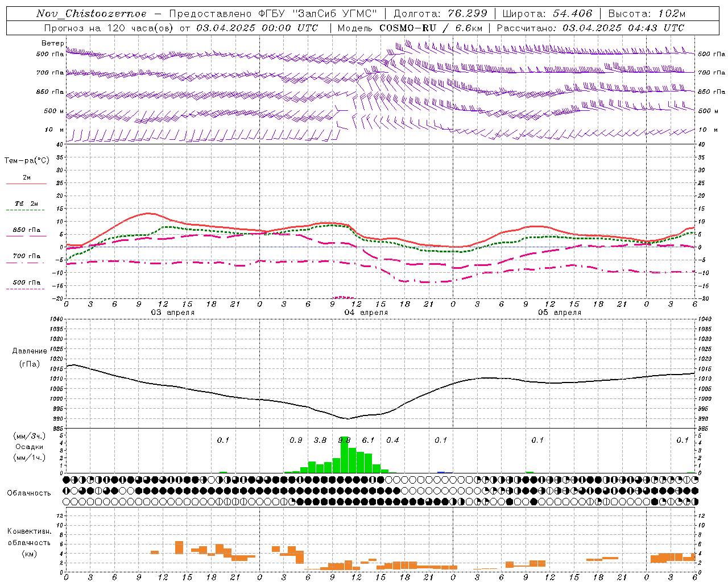The height and width of the screenshot is (582, 728).
Task: Click the 05 апреля date label
Action: (x=560, y=313)
